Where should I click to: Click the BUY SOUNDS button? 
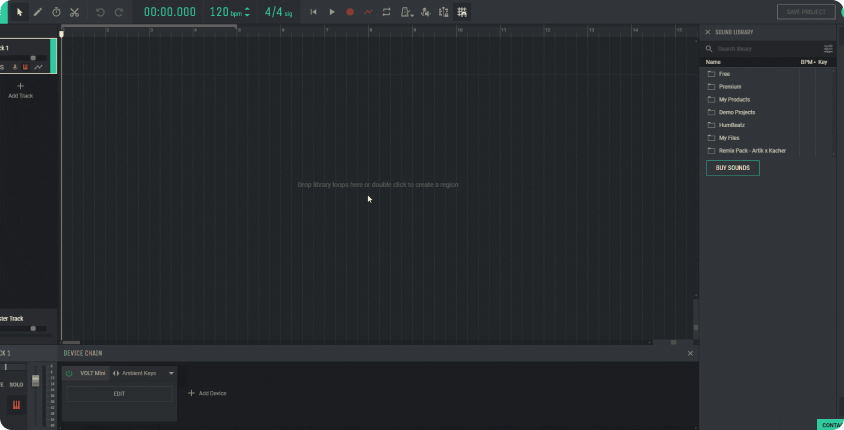[x=732, y=168]
